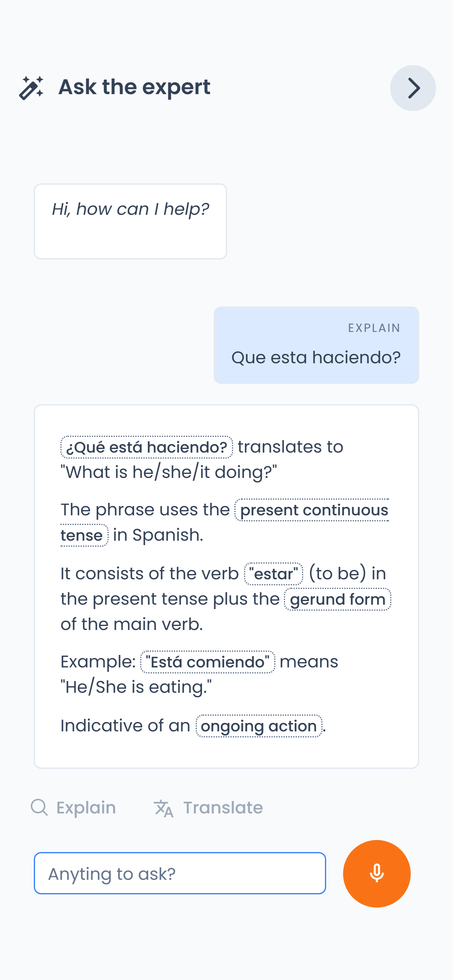Click the present continuous highlighted term
Screen dimensions: 453x980
[x=312, y=510]
